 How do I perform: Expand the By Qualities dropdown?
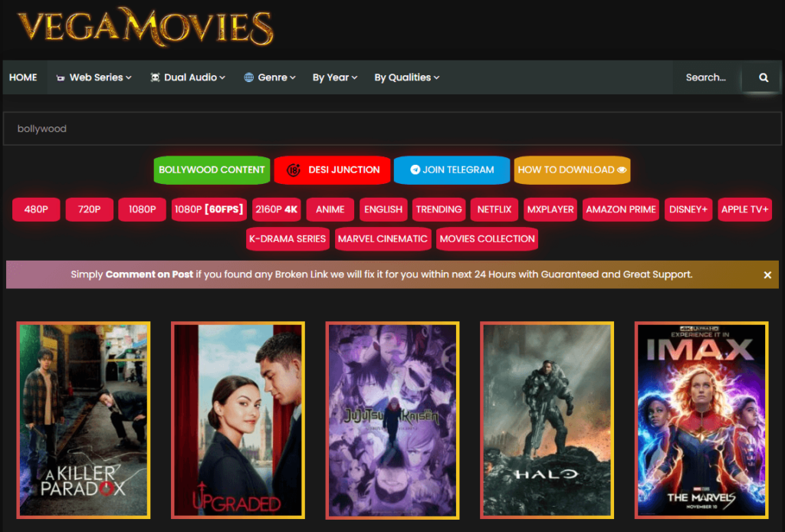[x=407, y=77]
